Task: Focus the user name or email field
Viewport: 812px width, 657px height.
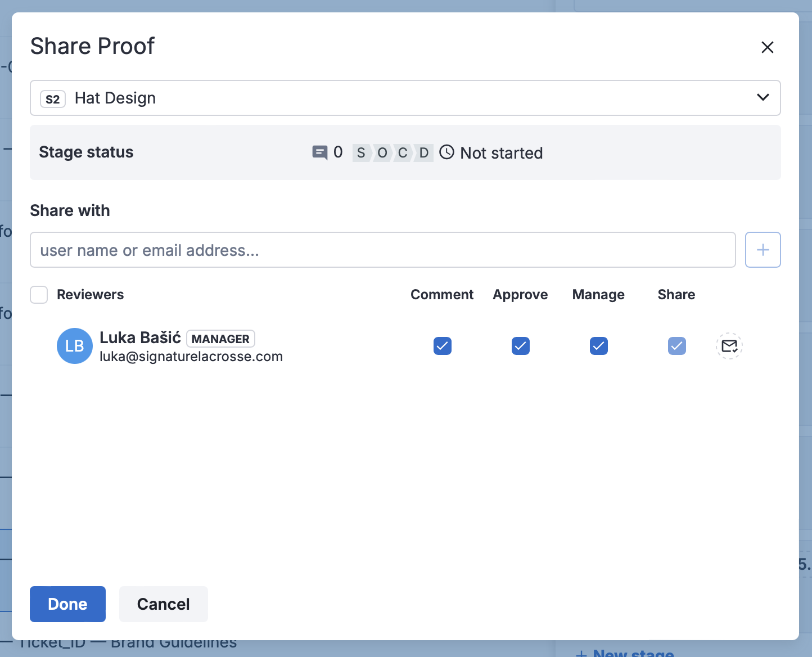Action: tap(382, 250)
